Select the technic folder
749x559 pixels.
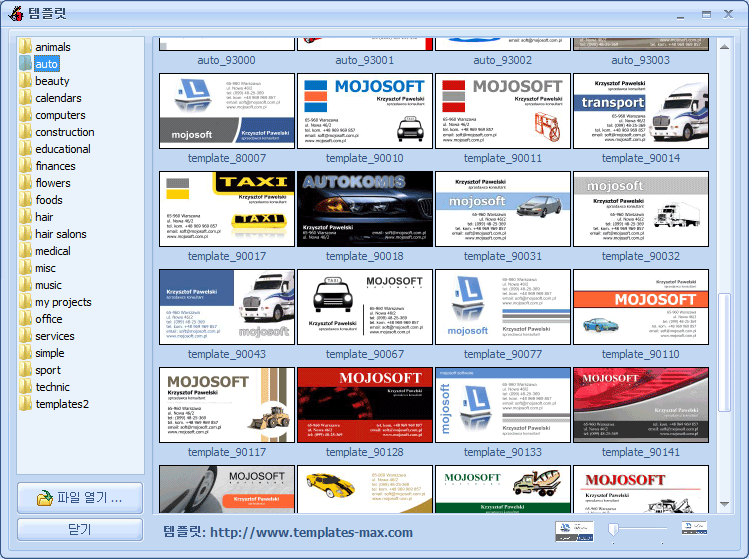pos(53,387)
